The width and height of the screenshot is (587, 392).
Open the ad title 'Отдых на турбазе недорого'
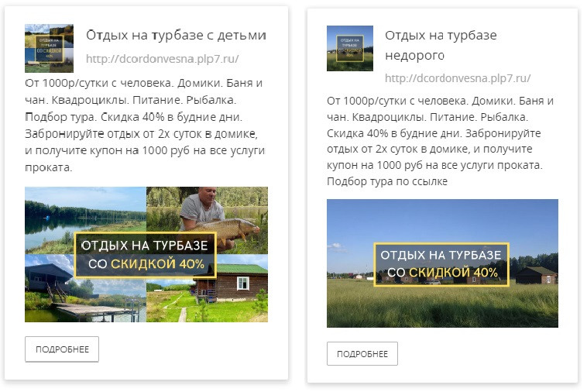[441, 45]
